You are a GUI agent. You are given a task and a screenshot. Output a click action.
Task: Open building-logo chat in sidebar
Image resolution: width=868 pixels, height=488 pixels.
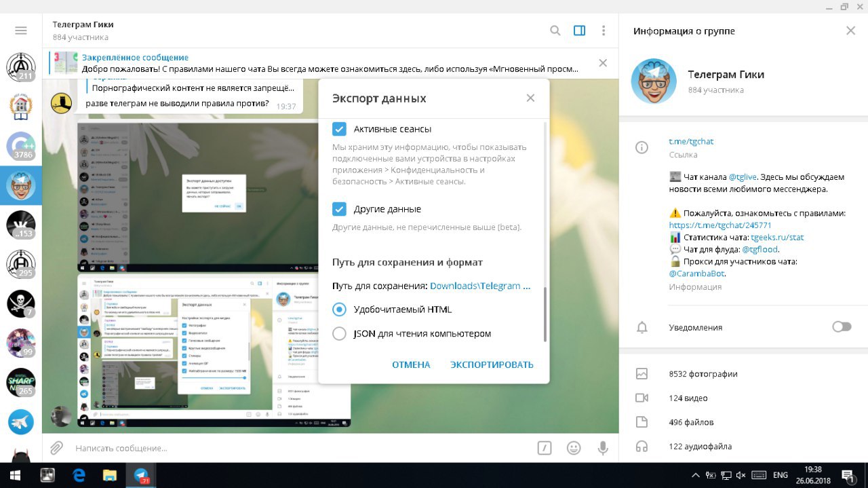click(20, 106)
